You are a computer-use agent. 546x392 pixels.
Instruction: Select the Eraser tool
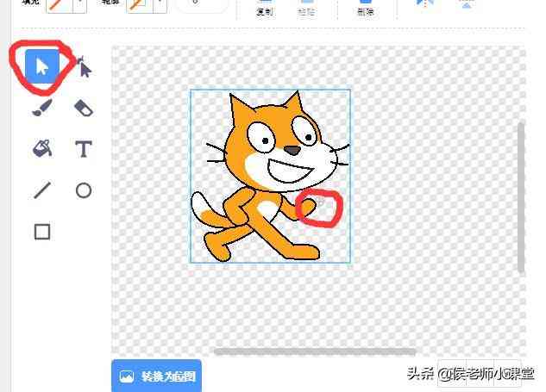(x=84, y=108)
